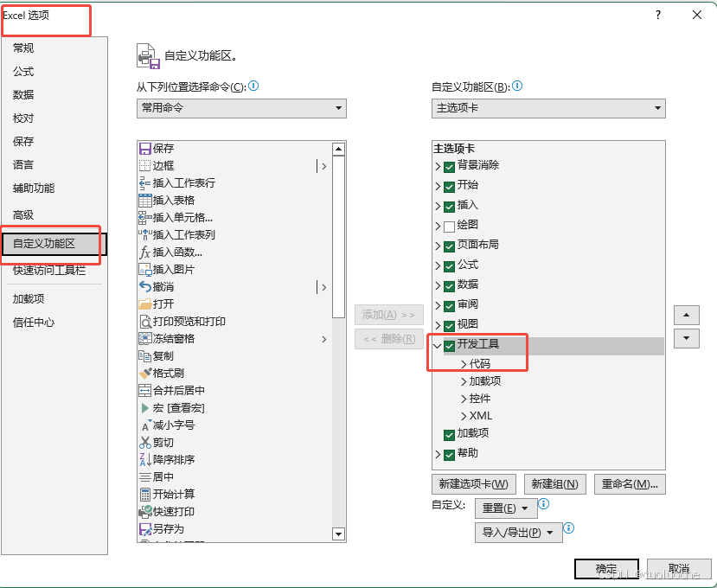This screenshot has height=588, width=717.
Task: Click the Center alignment icon
Action: pos(145,477)
